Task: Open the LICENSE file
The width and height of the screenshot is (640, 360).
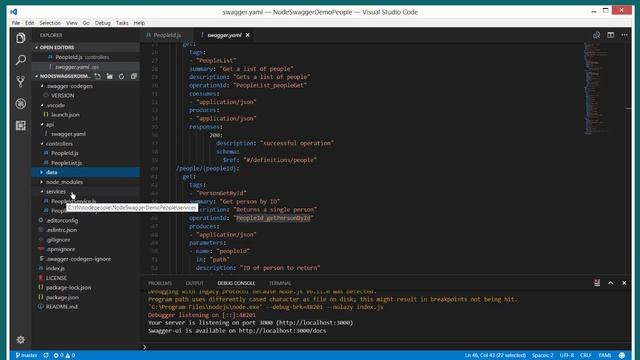Action: (x=86, y=278)
